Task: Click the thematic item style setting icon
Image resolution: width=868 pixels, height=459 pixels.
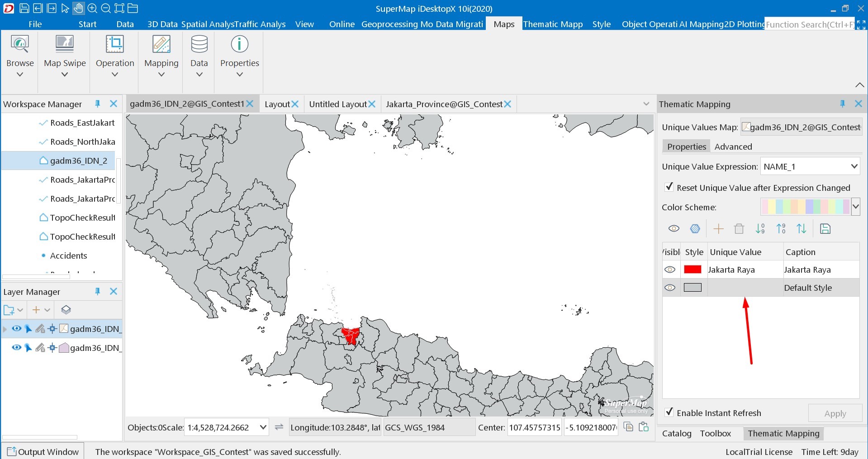Action: [x=695, y=229]
